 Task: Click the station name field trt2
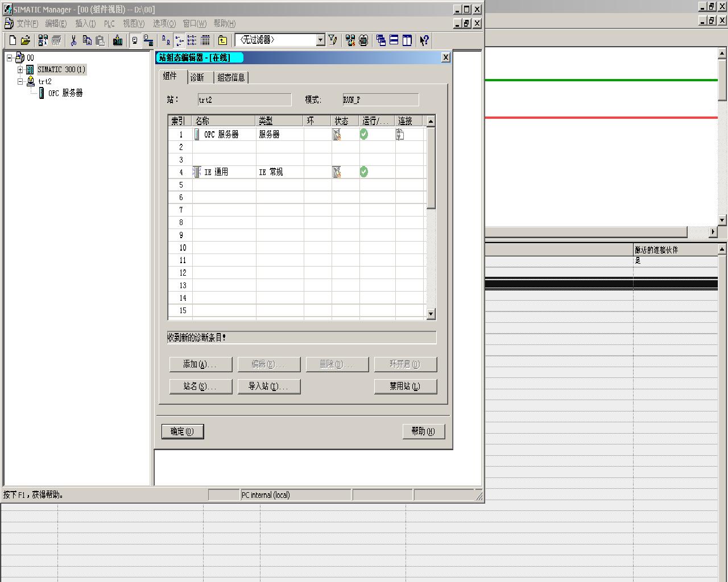click(x=245, y=100)
